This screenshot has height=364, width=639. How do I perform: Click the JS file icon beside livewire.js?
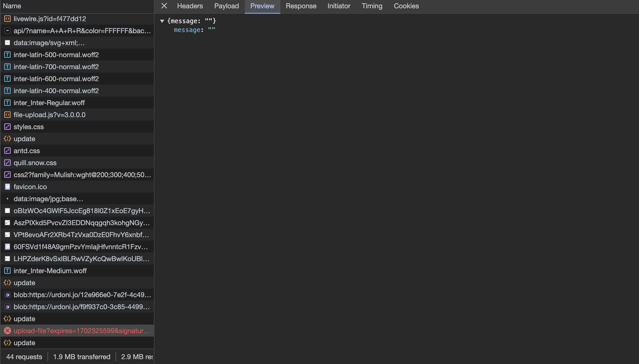7,19
